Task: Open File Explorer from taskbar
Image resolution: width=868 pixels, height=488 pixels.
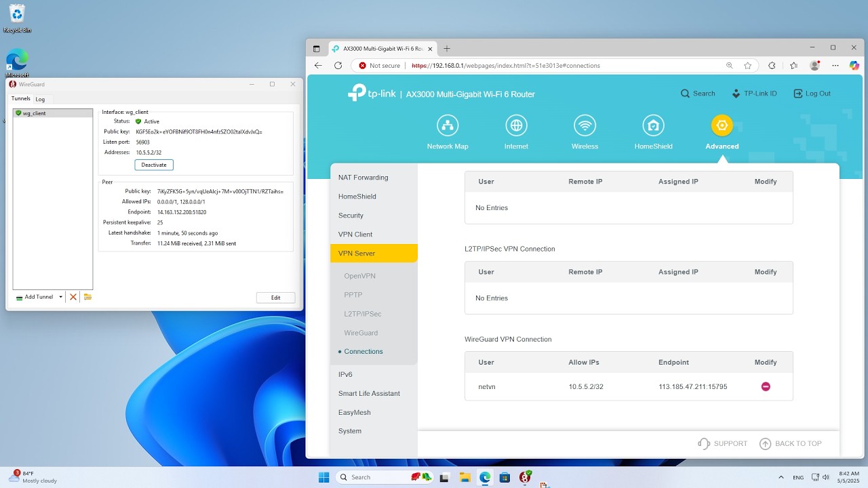Action: tap(465, 477)
